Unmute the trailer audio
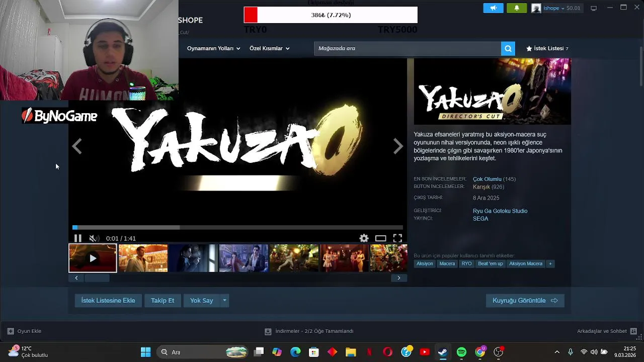644x362 pixels. click(x=93, y=238)
